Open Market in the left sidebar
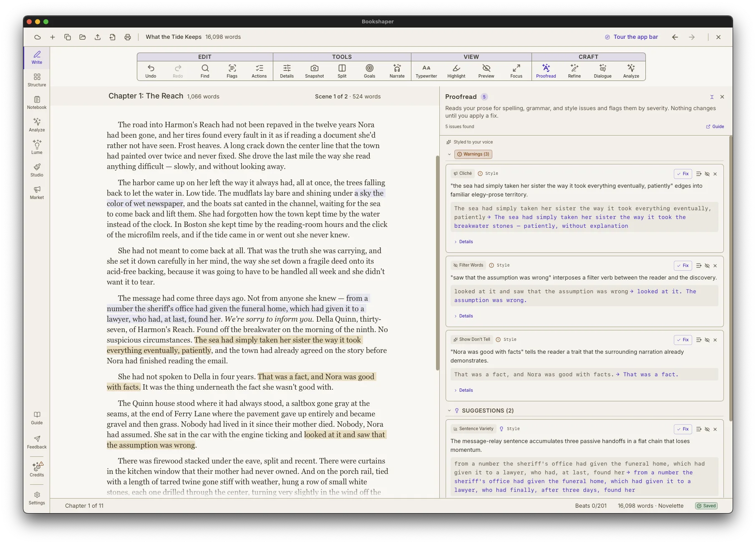This screenshot has height=544, width=756. point(37,192)
